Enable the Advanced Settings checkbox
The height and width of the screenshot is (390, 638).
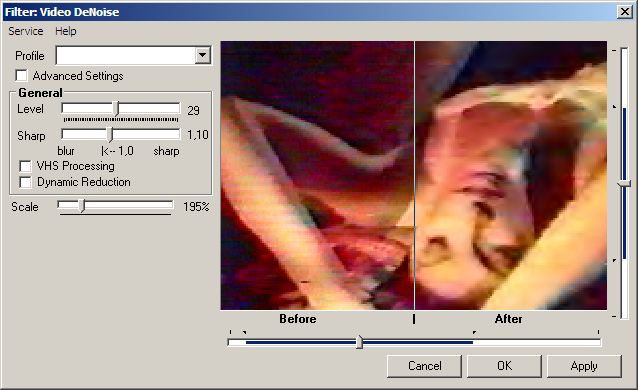[21, 76]
